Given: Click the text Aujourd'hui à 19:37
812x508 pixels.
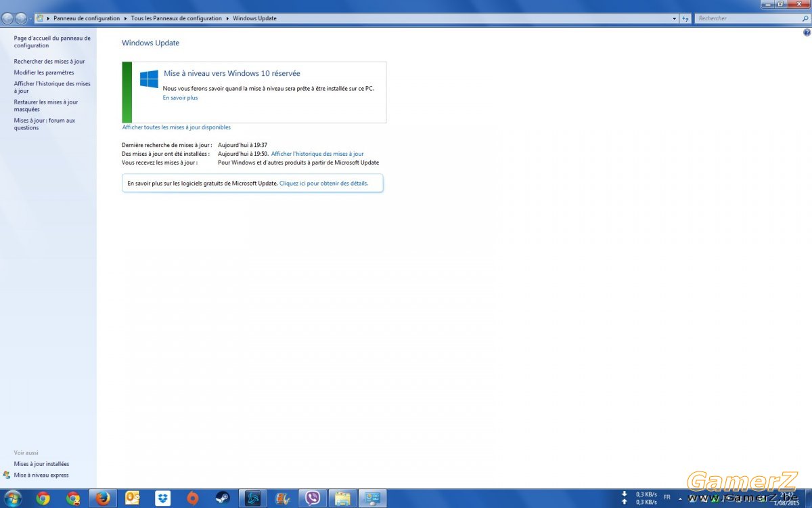Looking at the screenshot, I should coord(242,145).
